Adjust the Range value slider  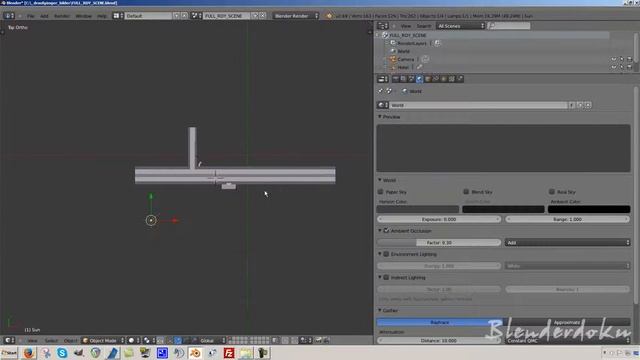567,219
